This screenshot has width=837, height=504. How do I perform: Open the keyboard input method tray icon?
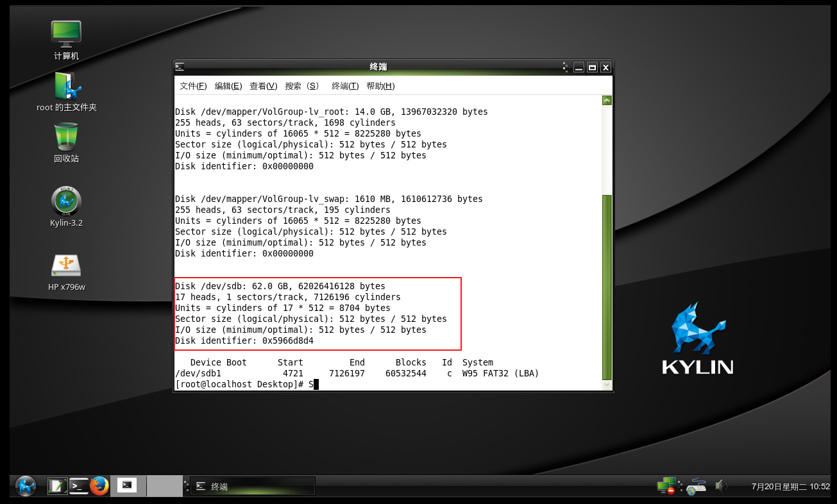tap(696, 486)
